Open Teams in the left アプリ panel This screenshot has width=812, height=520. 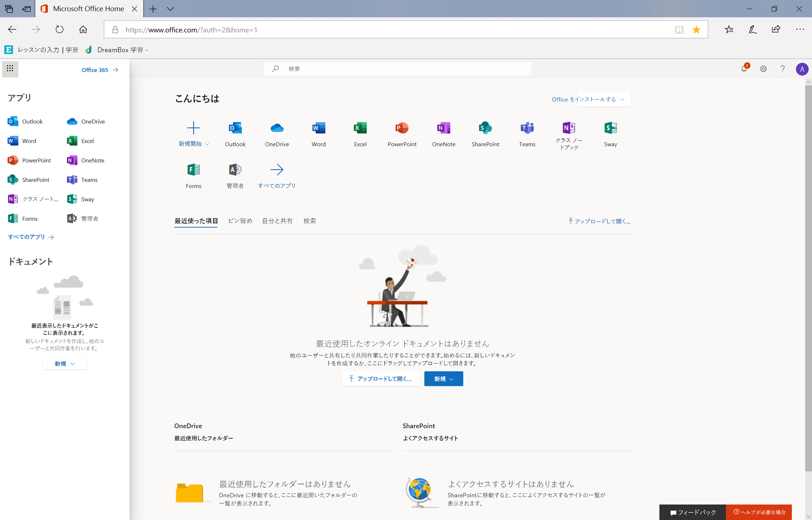[82, 180]
